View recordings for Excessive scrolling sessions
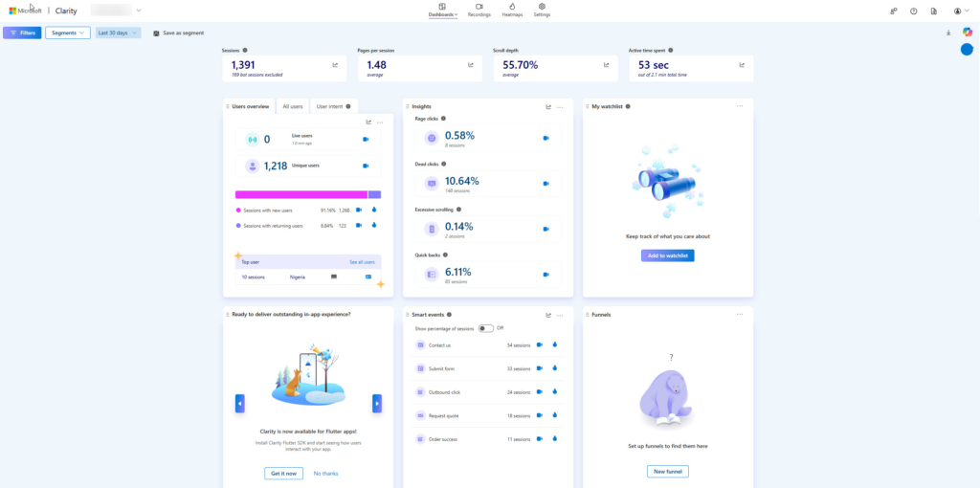Image resolution: width=980 pixels, height=488 pixels. 546,230
